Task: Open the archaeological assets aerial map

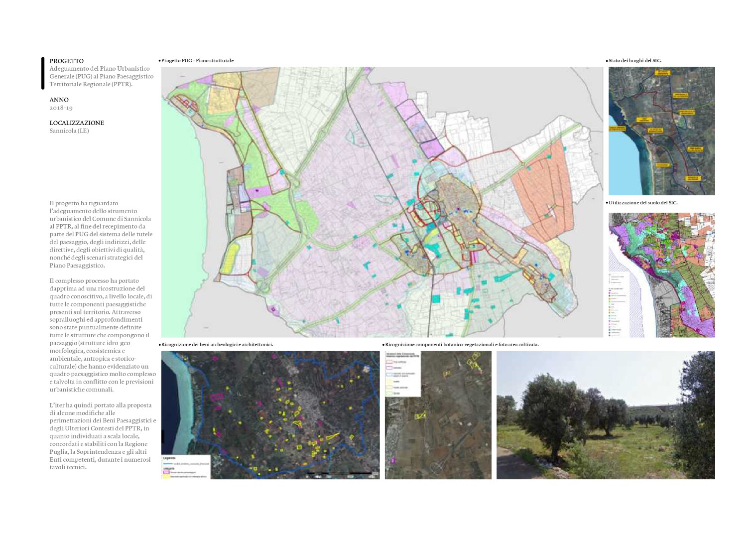Action: click(x=270, y=415)
